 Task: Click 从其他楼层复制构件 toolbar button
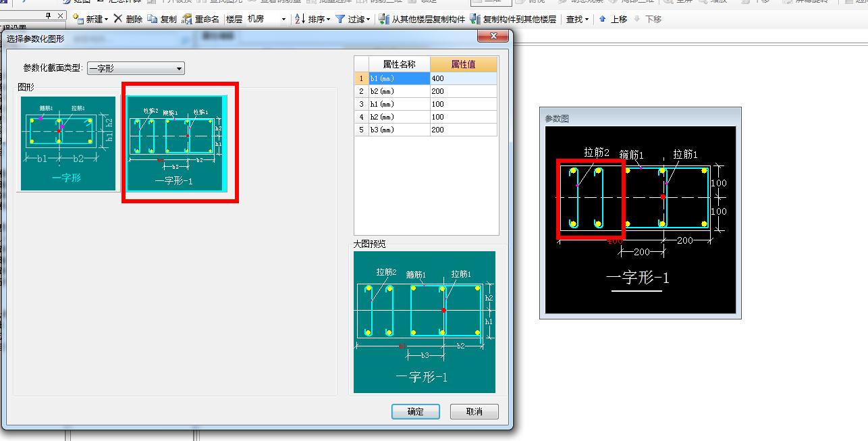422,19
